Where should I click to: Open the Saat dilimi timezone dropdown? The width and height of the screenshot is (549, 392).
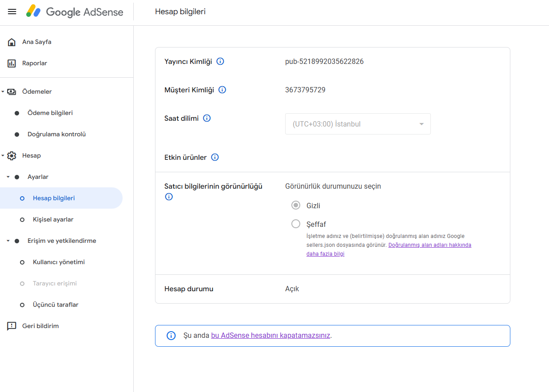point(358,124)
